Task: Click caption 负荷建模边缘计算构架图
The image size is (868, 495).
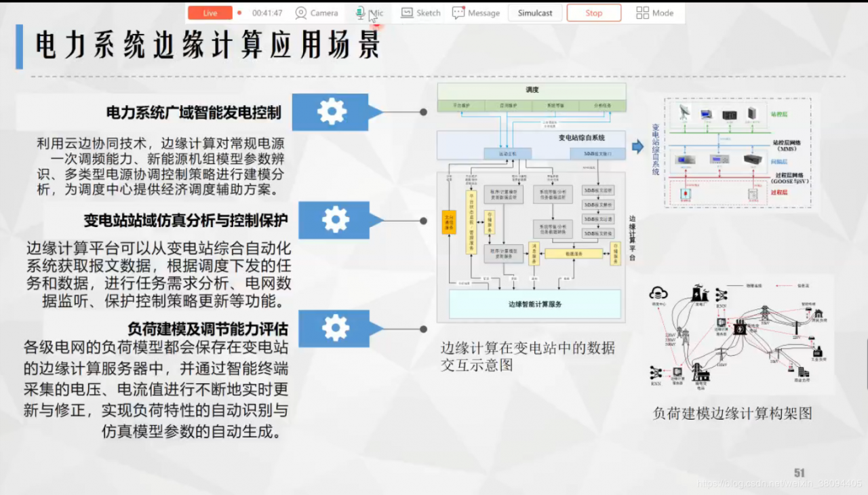Action: [x=732, y=413]
